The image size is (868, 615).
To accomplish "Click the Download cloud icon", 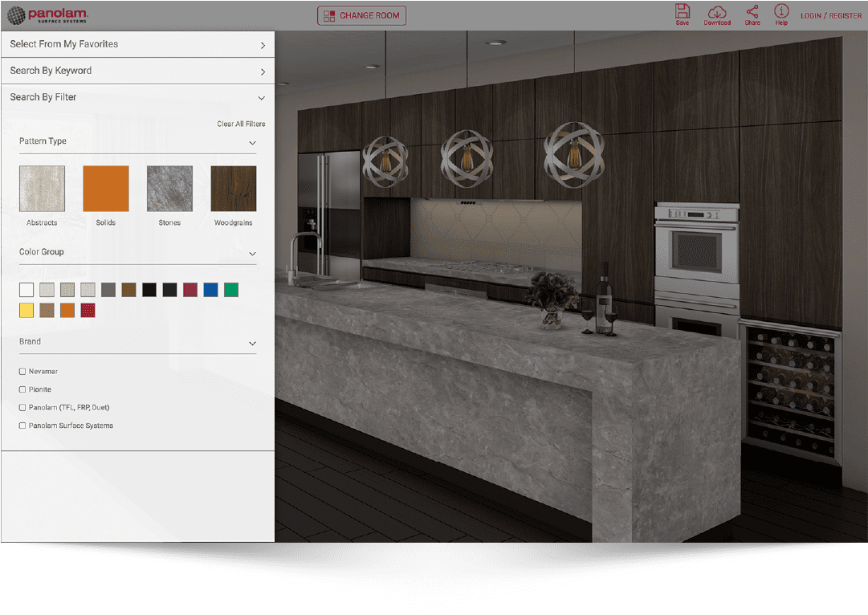I will [x=717, y=15].
